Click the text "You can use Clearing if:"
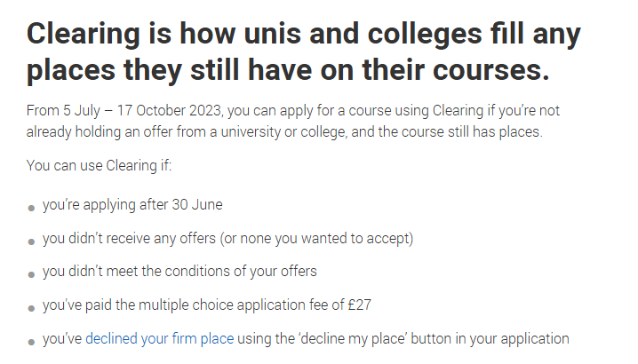 [x=99, y=166]
